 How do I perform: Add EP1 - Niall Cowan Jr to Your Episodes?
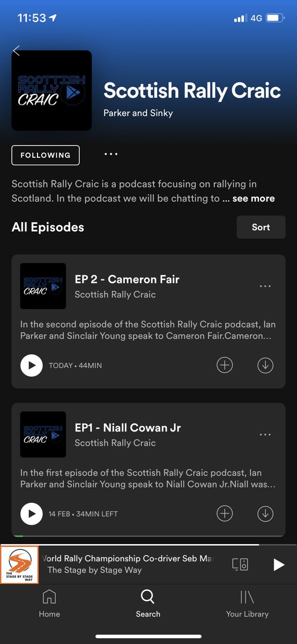pyautogui.click(x=225, y=514)
